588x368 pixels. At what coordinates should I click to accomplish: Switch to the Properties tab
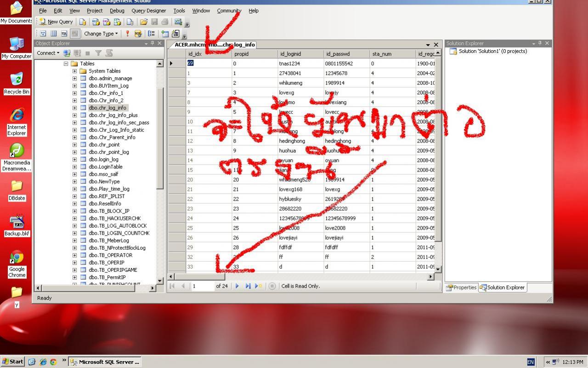tap(462, 287)
